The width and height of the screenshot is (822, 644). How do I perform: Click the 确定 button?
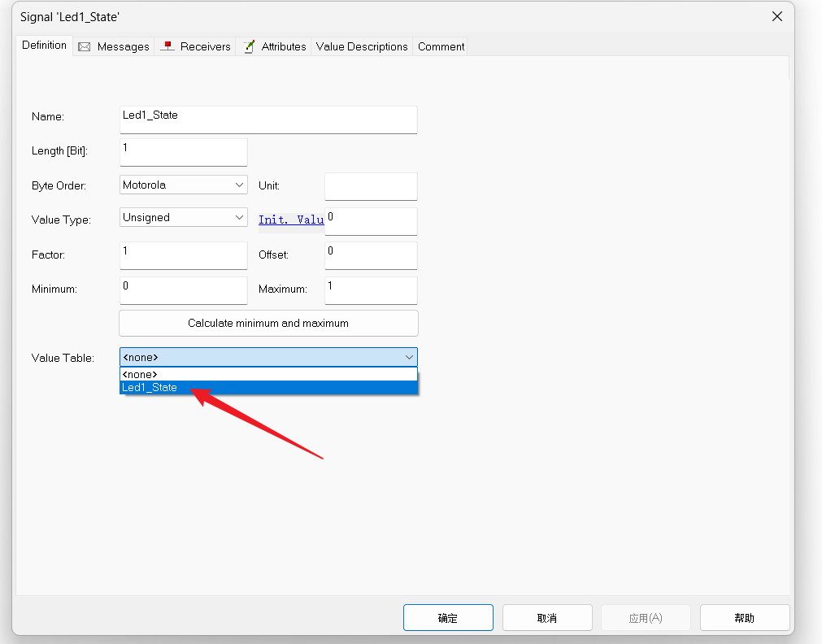448,618
